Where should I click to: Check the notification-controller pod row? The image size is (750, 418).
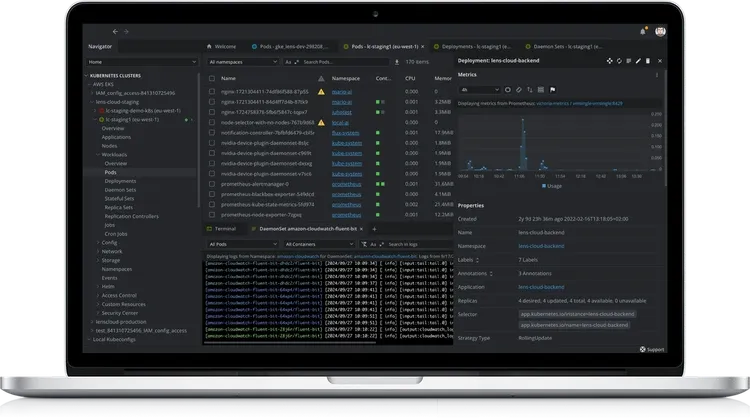[211, 132]
